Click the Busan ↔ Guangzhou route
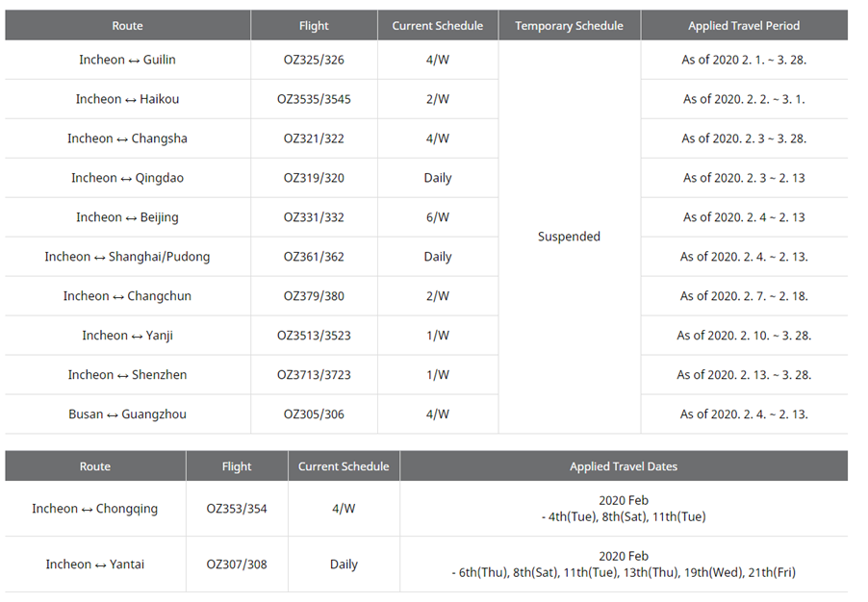This screenshot has width=868, height=602. 127,414
